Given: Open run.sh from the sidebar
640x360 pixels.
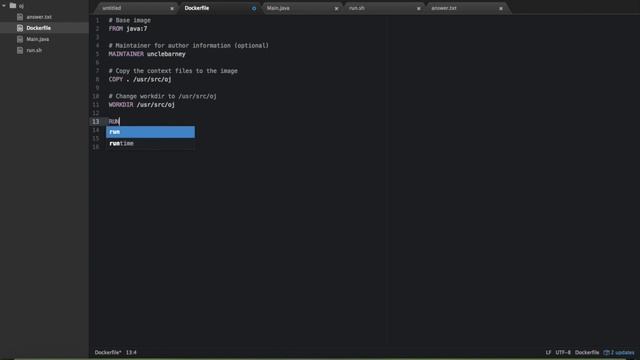Looking at the screenshot, I should pyautogui.click(x=34, y=50).
